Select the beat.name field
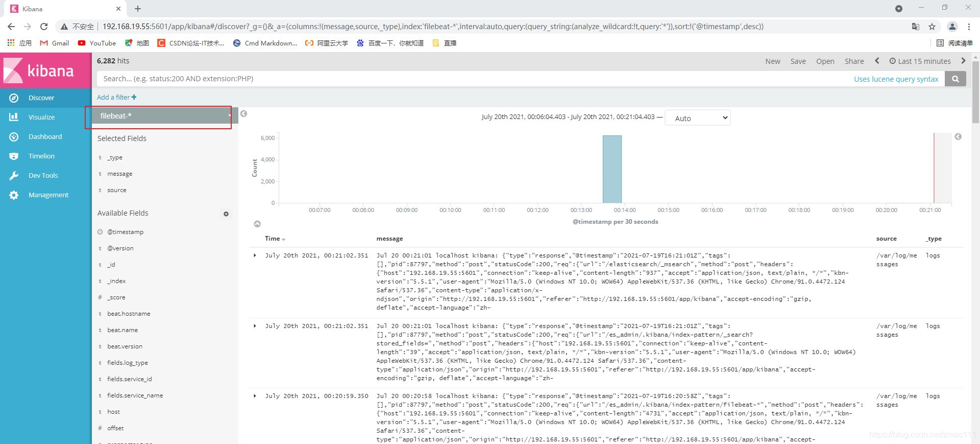 [x=122, y=330]
